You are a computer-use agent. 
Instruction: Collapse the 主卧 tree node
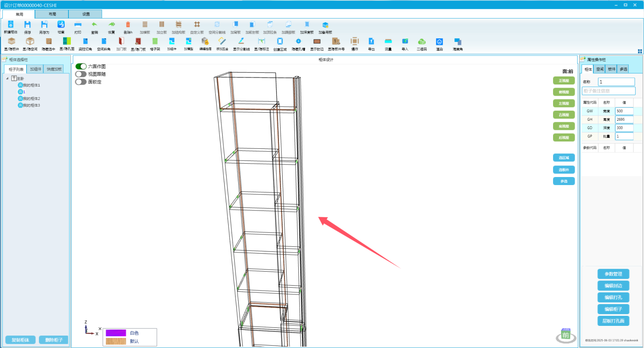point(7,78)
